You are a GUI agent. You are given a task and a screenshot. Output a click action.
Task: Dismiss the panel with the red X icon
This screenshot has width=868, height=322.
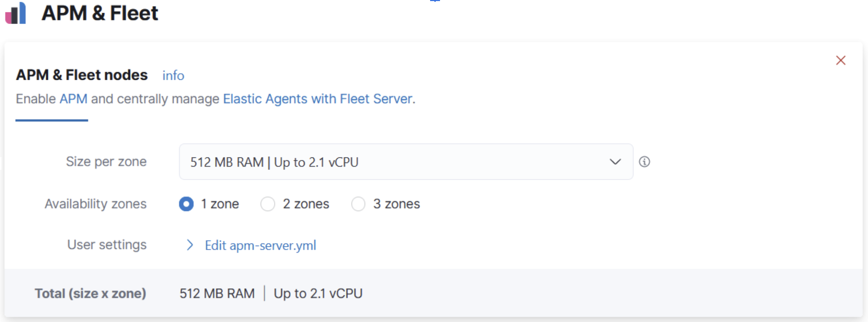(x=841, y=60)
